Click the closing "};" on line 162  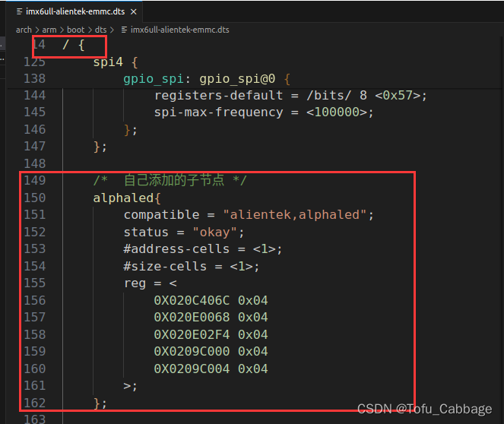point(100,403)
